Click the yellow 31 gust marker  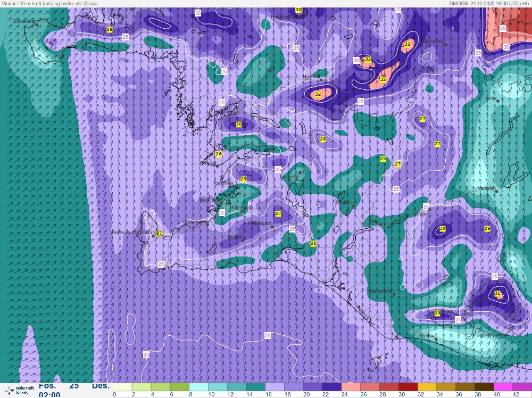pyautogui.click(x=497, y=293)
